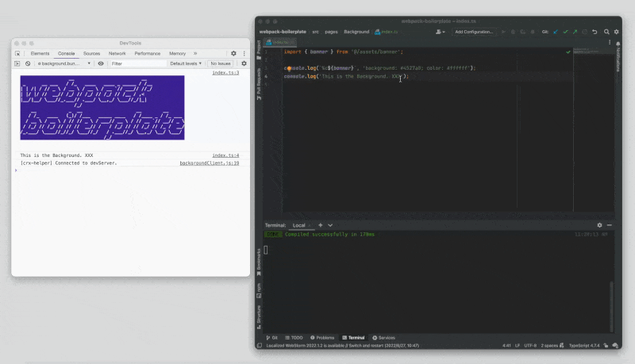Open WebStorm IDE settings gear in toolbar
The width and height of the screenshot is (635, 364).
click(x=617, y=32)
